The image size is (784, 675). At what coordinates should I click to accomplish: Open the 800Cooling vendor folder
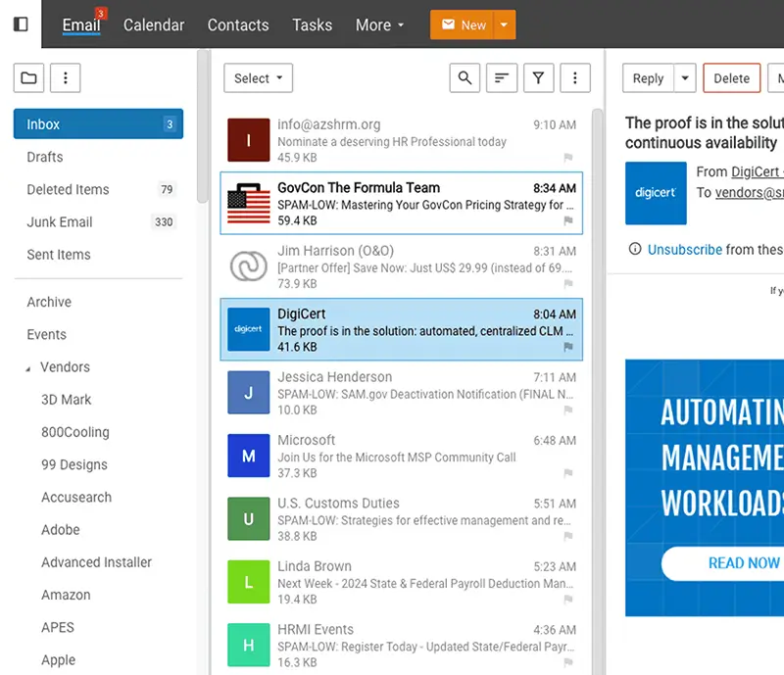(75, 432)
